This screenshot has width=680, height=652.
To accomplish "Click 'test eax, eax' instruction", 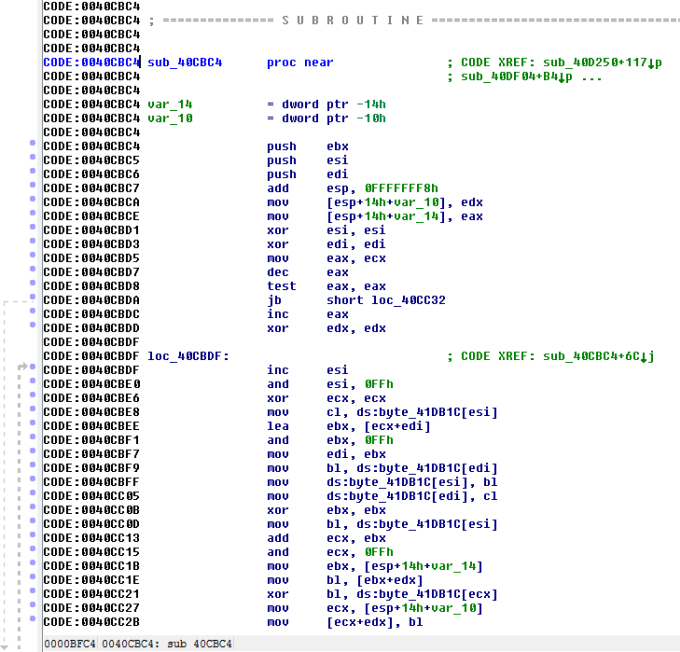I will click(326, 286).
